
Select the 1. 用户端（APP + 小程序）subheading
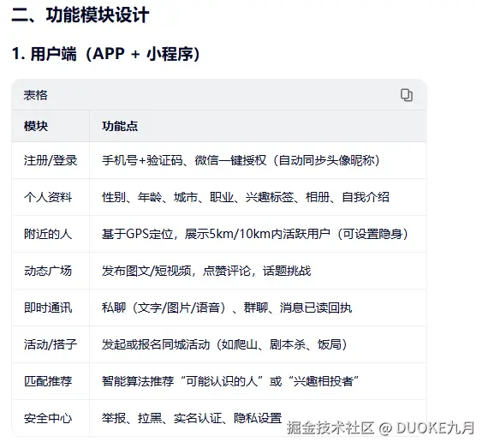pos(106,54)
